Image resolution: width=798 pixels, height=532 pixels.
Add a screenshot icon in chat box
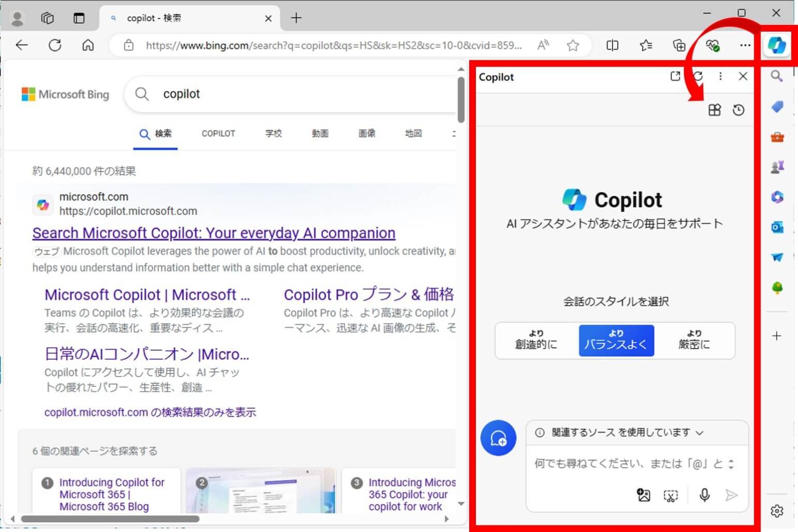(x=671, y=495)
